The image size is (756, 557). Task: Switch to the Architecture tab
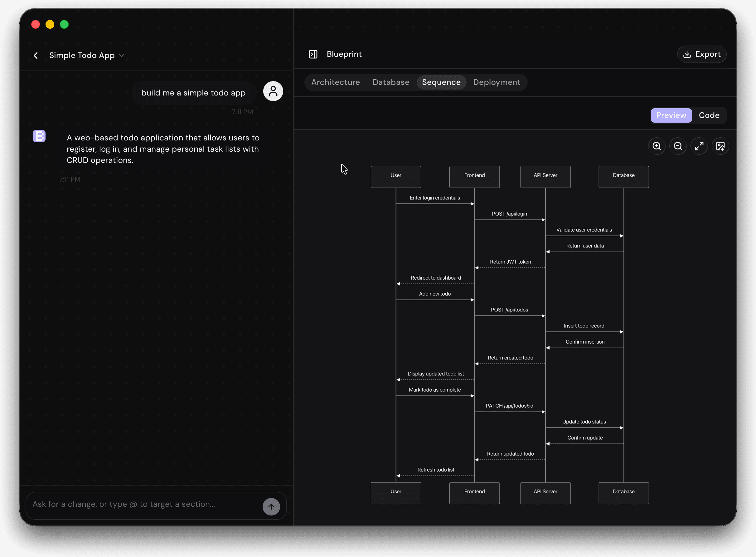(336, 82)
